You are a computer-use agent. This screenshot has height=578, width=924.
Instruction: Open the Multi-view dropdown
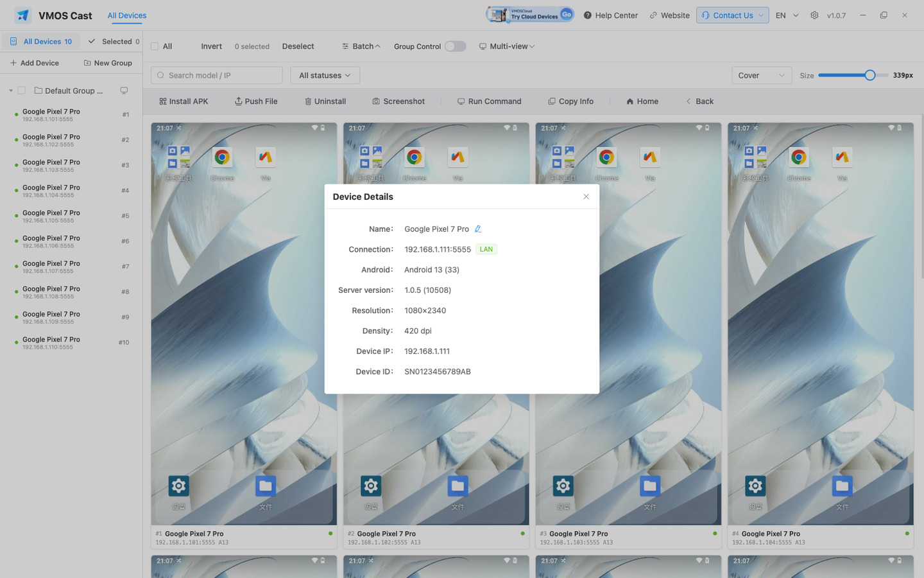pyautogui.click(x=507, y=46)
